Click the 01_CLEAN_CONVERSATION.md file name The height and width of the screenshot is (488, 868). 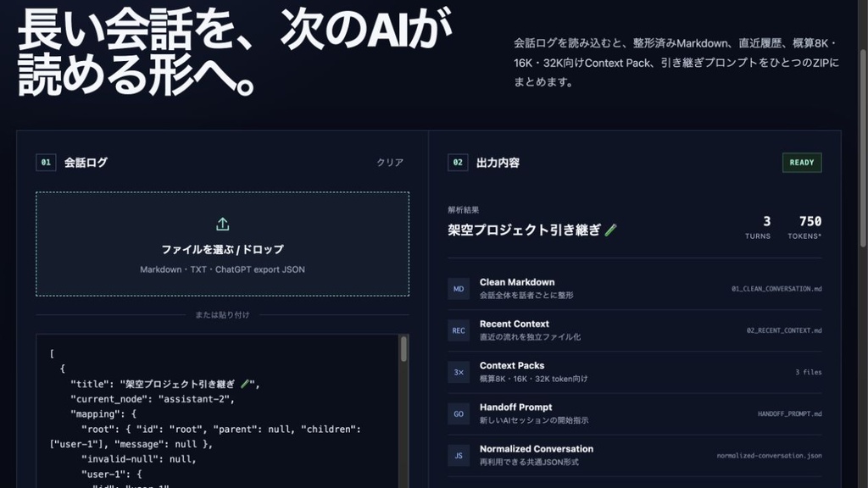coord(776,289)
